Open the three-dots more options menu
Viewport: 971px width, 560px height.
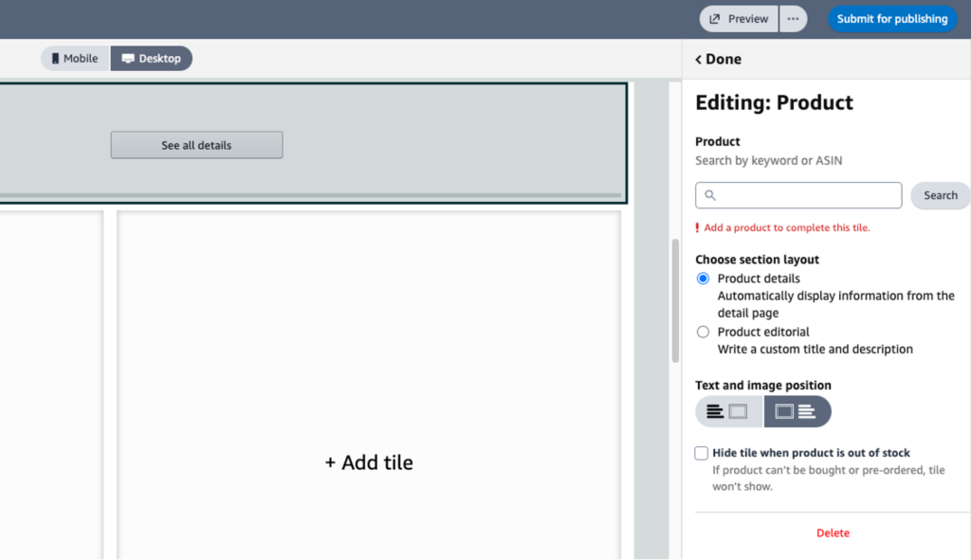click(x=794, y=19)
